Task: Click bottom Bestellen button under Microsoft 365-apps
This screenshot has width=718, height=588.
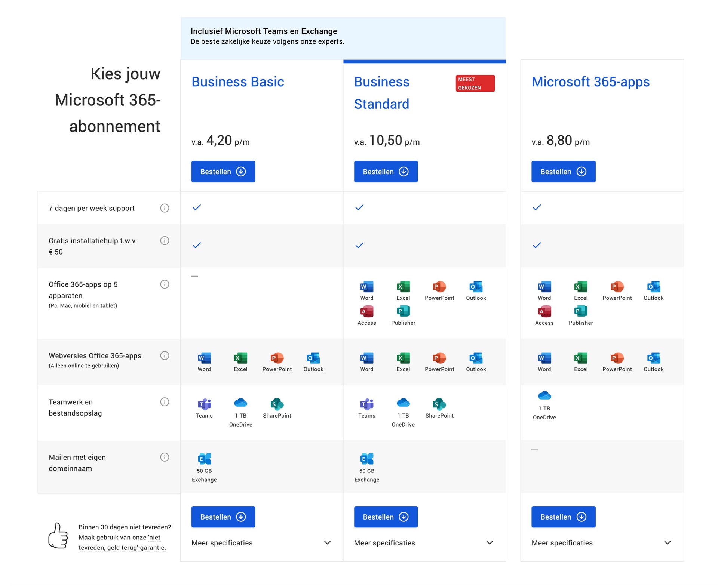Action: 564,517
